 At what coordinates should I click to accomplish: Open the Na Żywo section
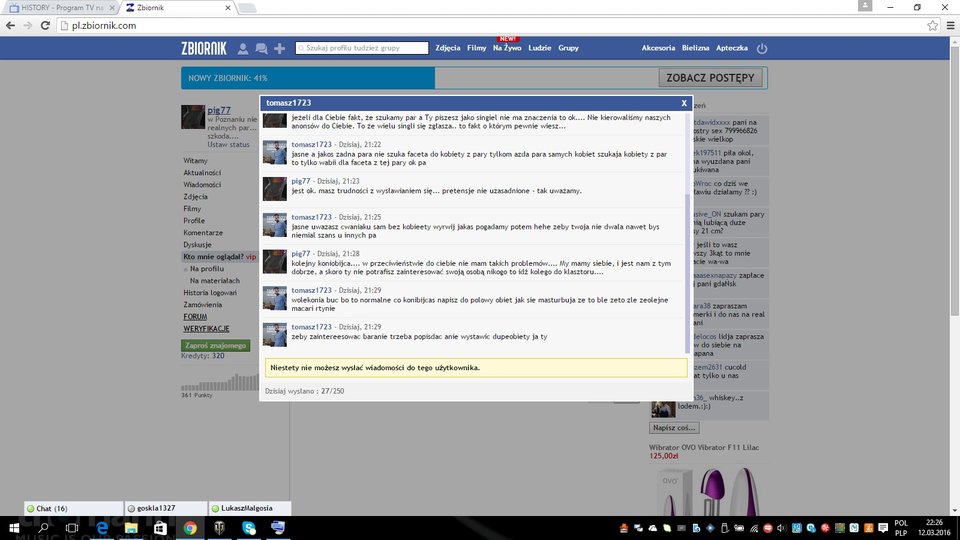(506, 48)
